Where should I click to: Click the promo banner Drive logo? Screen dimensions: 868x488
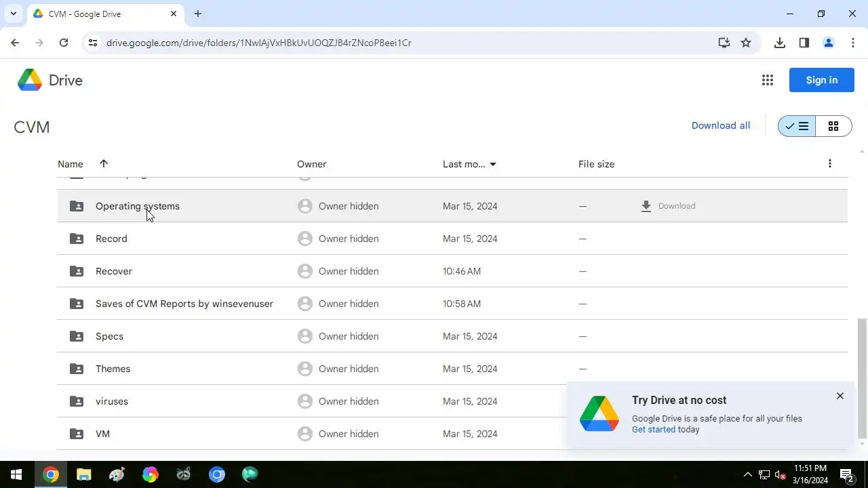coord(599,414)
